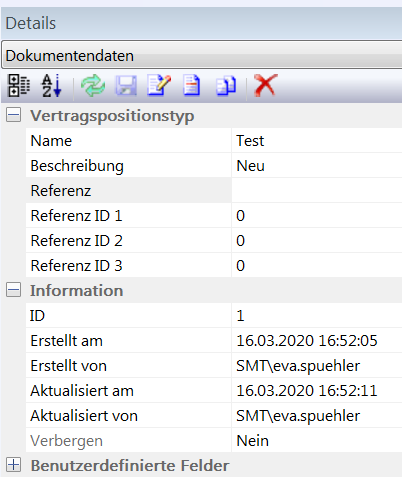Switch to categorized property view icon
Image resolution: width=402 pixels, height=477 pixels.
pyautogui.click(x=19, y=86)
